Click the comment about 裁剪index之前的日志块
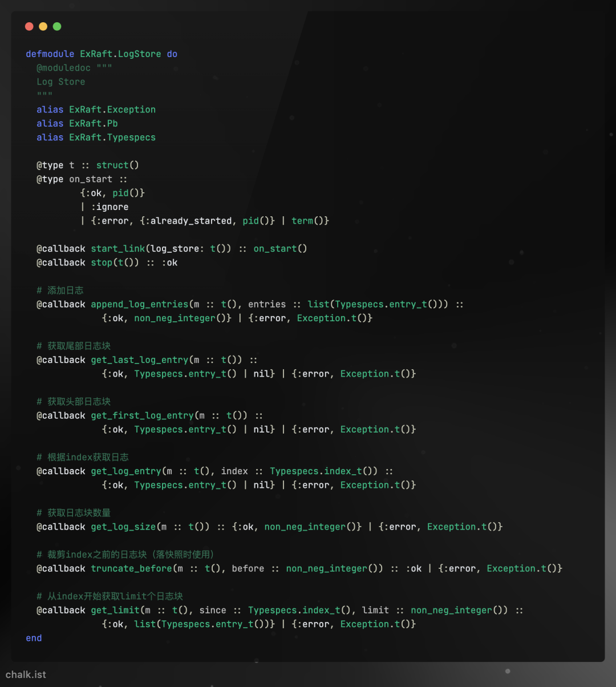The width and height of the screenshot is (616, 687). (125, 555)
